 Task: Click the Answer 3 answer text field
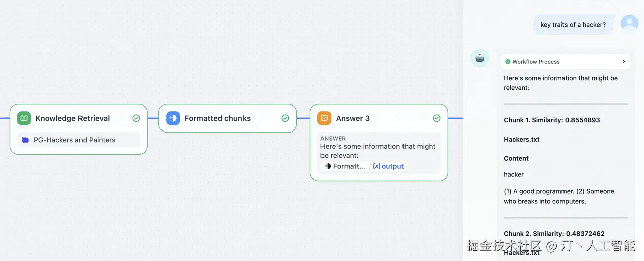[379, 153]
